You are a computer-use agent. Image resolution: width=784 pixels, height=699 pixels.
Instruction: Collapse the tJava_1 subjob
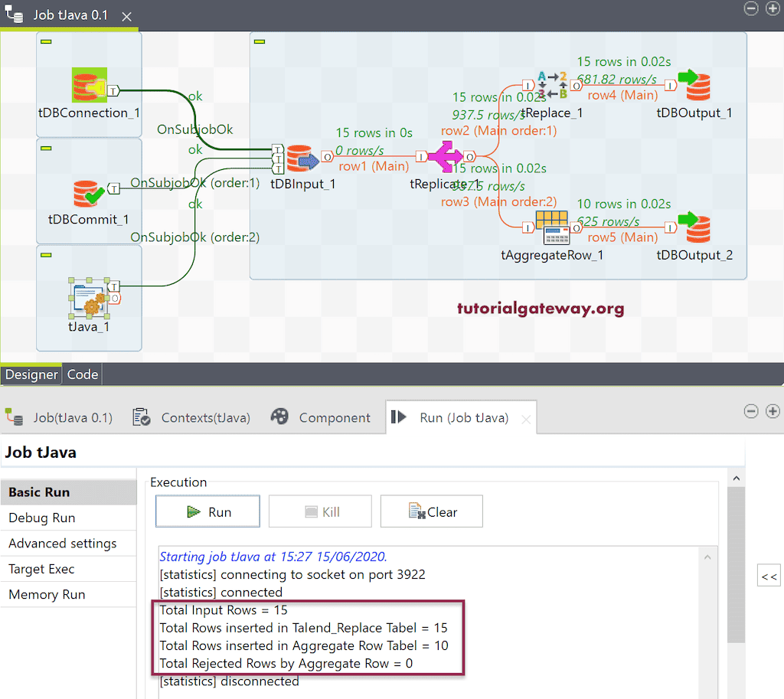pos(46,254)
